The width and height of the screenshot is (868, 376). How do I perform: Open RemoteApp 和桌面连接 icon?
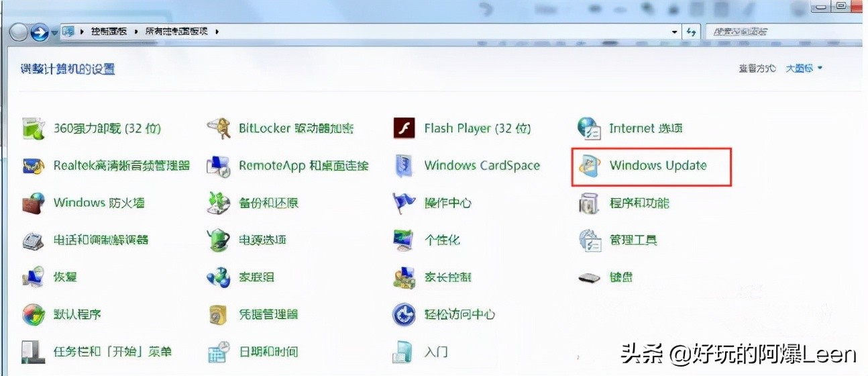tap(219, 165)
